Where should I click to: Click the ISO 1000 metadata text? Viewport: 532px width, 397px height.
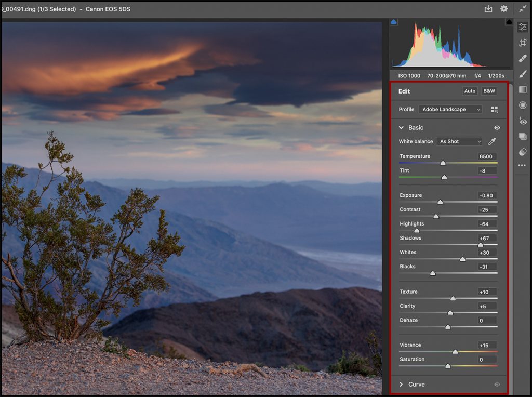tap(409, 76)
